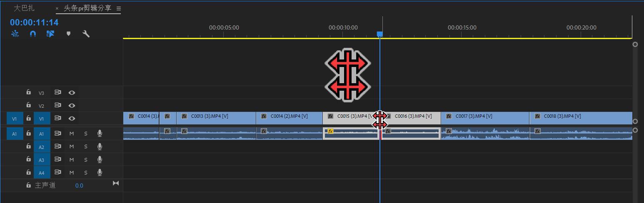Toggle track lock on V3
Screen dimensions: 644x203
28,92
